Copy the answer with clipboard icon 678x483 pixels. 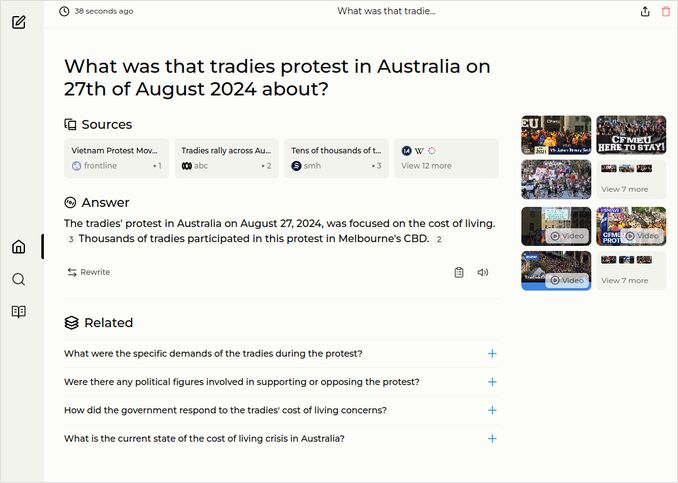459,272
